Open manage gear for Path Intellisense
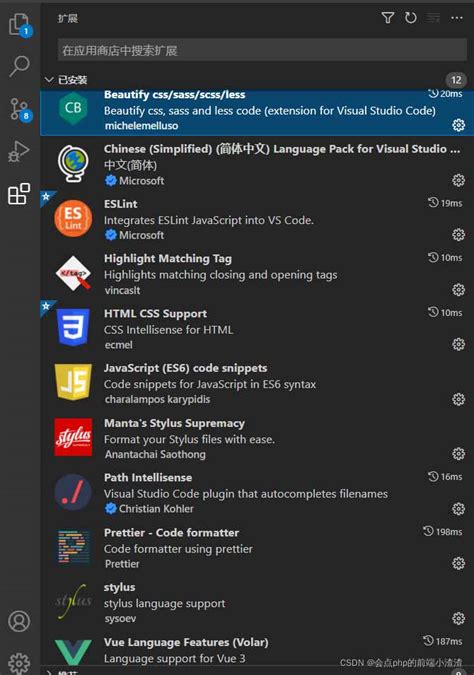 459,509
